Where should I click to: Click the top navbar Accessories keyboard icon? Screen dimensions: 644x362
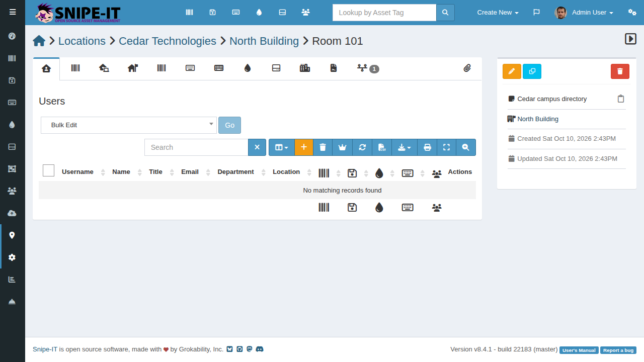(235, 12)
